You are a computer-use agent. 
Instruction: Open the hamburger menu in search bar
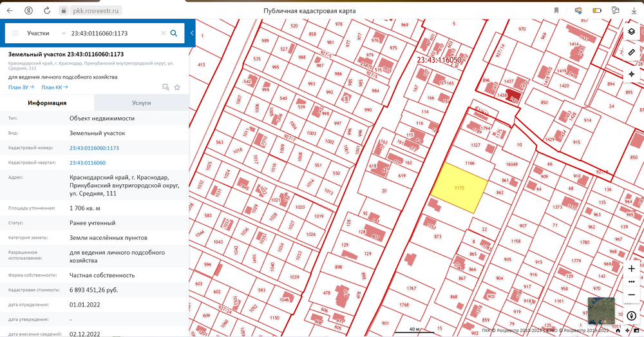(15, 34)
